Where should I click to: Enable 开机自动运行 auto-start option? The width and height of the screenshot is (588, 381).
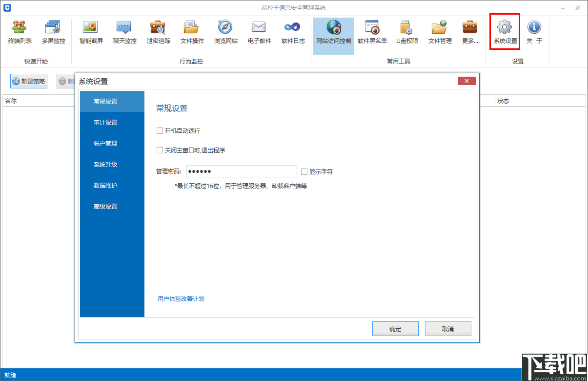click(160, 130)
